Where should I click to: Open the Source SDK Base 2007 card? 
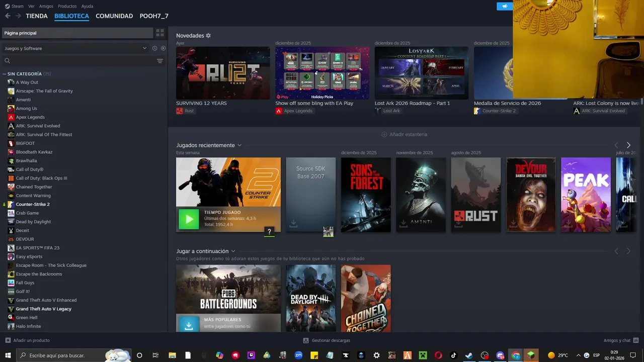(310, 195)
